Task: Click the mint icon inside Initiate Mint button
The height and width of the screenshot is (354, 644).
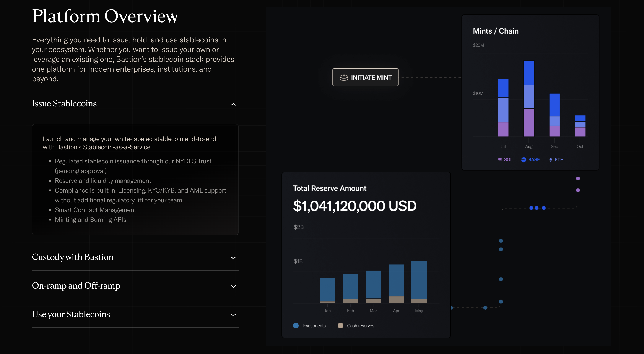Action: (344, 77)
